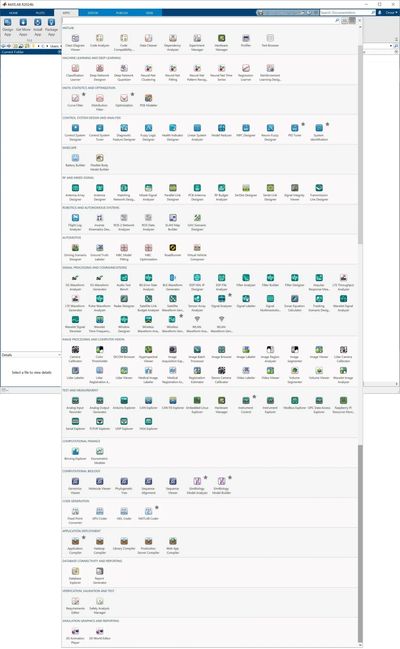Launch the Data Cleaner app
This screenshot has width=400, height=649.
tap(148, 41)
